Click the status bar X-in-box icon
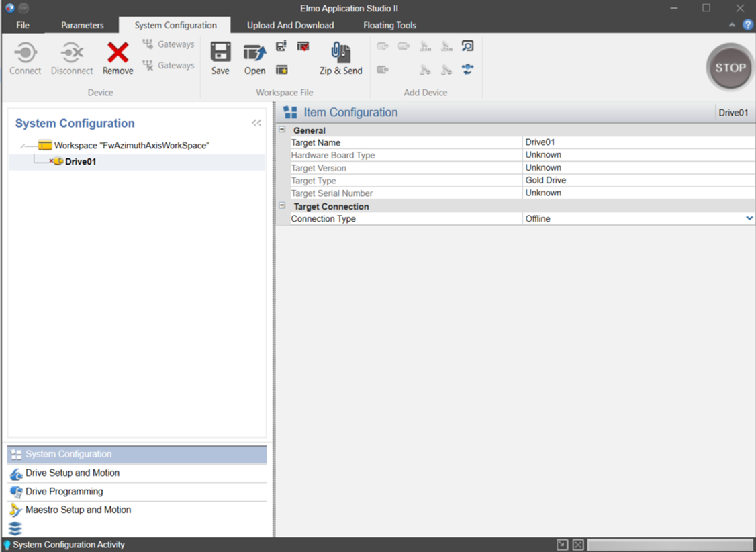 578,545
